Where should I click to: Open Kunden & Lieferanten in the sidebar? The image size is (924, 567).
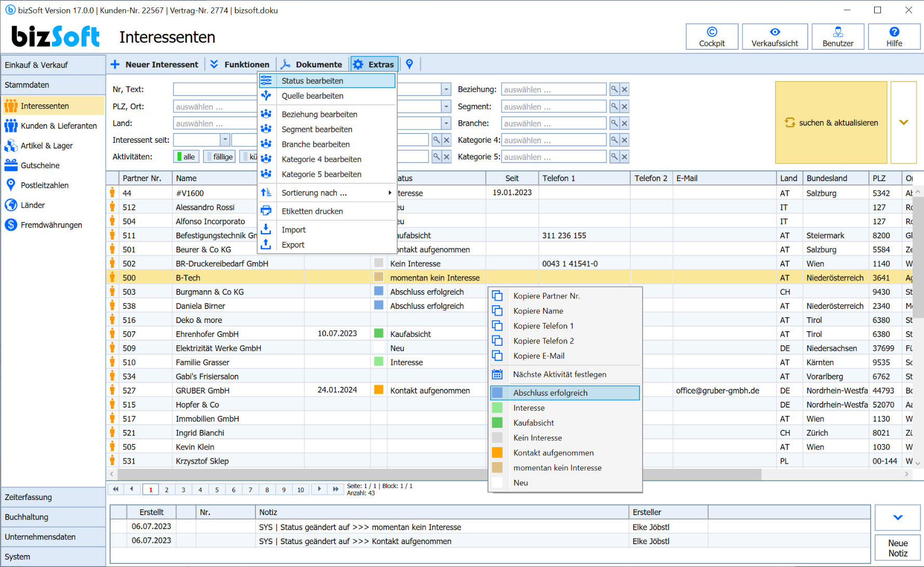pos(53,126)
